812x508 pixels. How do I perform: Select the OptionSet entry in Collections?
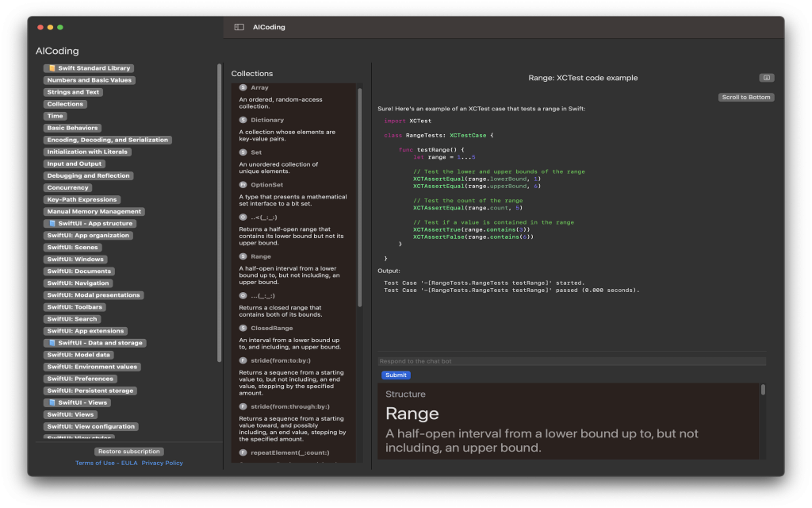[266, 184]
